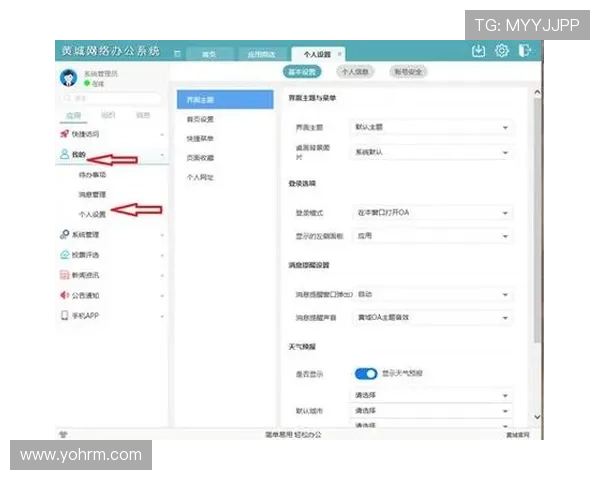Open the 消息提醒声音 dropdown
This screenshot has height=480, width=600.
click(x=432, y=318)
